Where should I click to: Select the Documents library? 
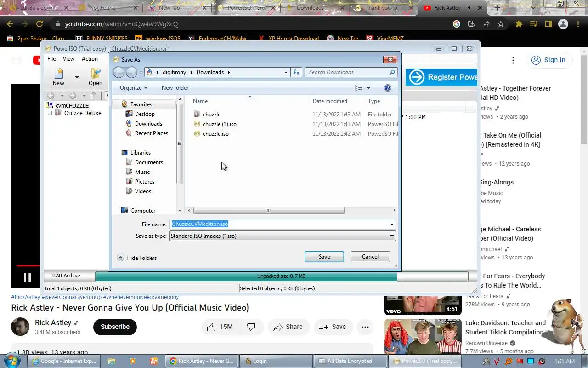149,162
